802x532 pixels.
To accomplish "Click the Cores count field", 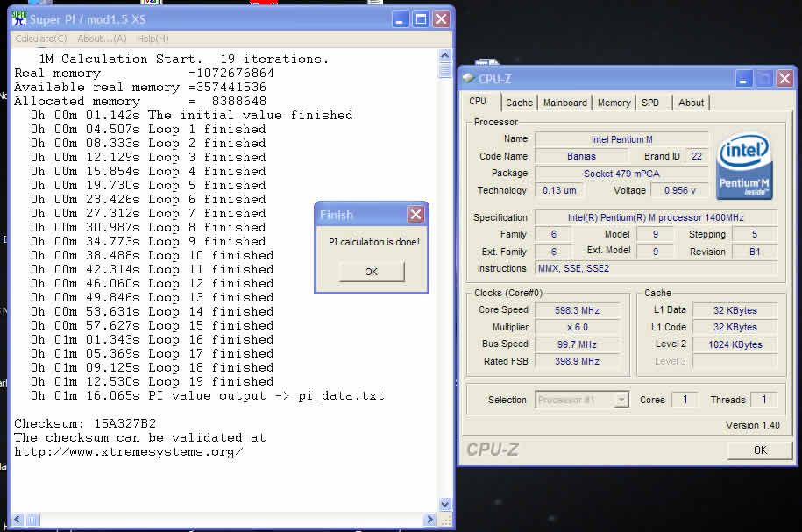I will 685,400.
